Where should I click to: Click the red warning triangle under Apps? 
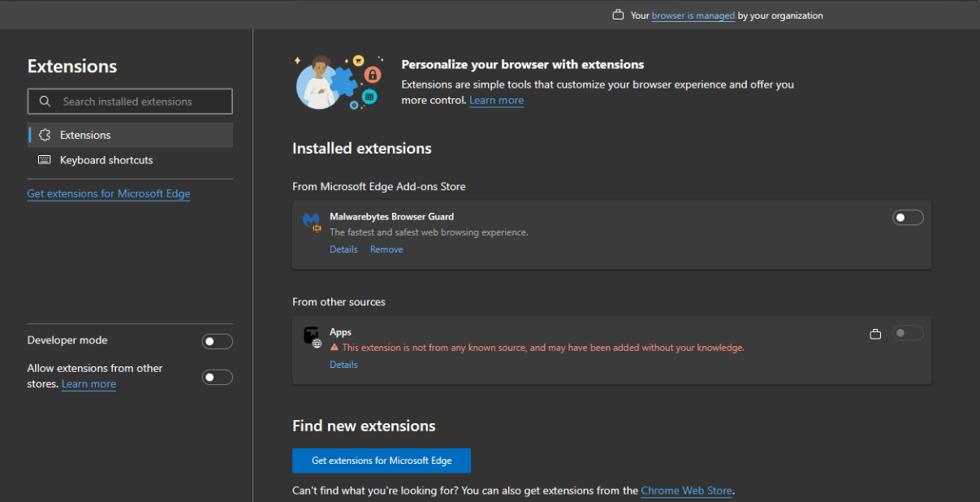(x=334, y=347)
